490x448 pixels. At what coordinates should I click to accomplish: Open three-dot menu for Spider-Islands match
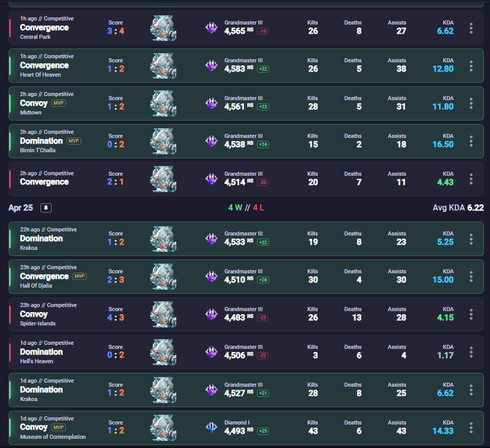[x=471, y=315]
